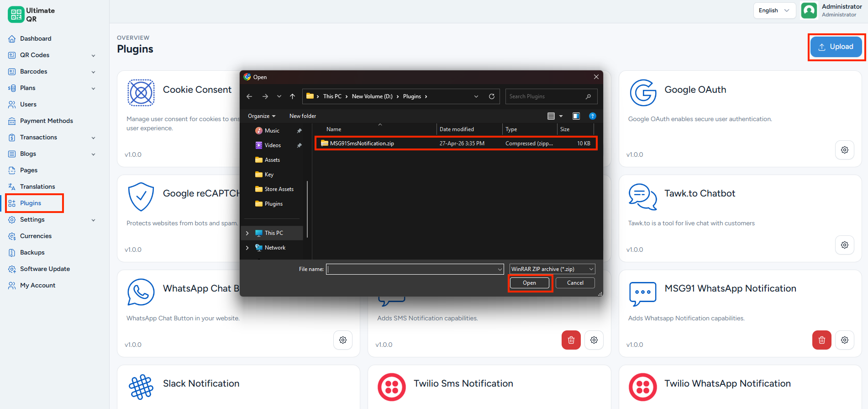Click the MSG91 WhatsApp message icon

[x=643, y=294]
